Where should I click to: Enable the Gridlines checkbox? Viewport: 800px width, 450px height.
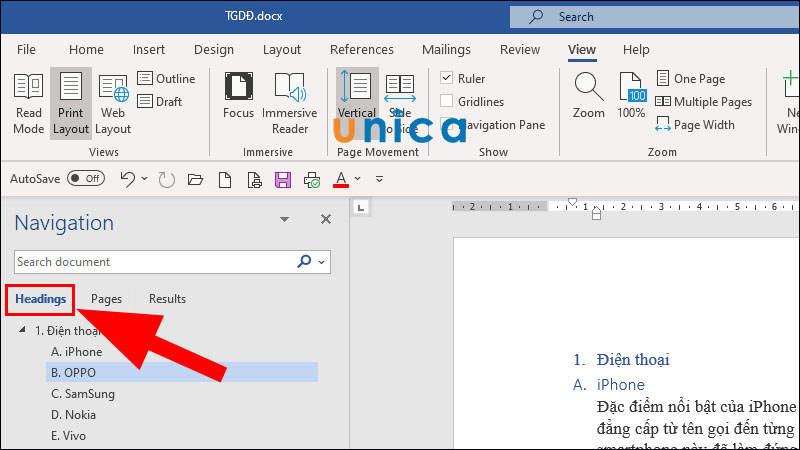[x=447, y=101]
